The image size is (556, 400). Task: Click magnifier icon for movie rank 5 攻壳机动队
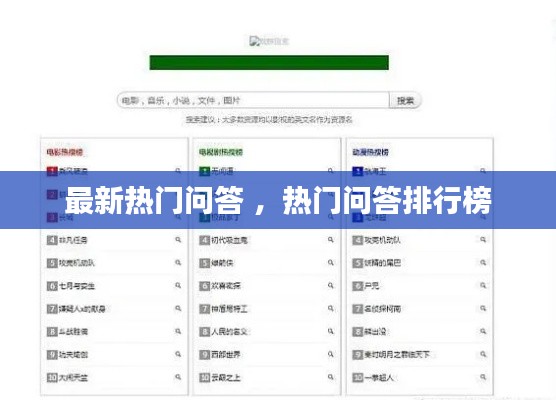tap(178, 263)
